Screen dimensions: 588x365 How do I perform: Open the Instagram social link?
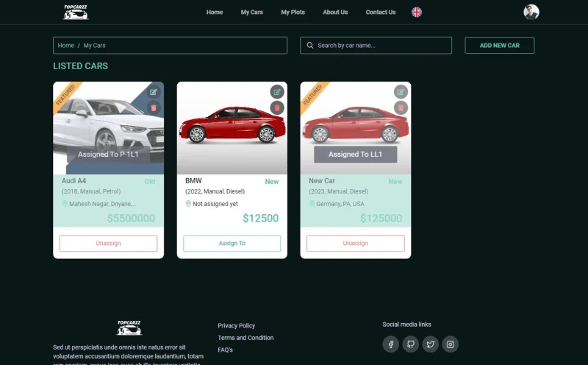[450, 344]
